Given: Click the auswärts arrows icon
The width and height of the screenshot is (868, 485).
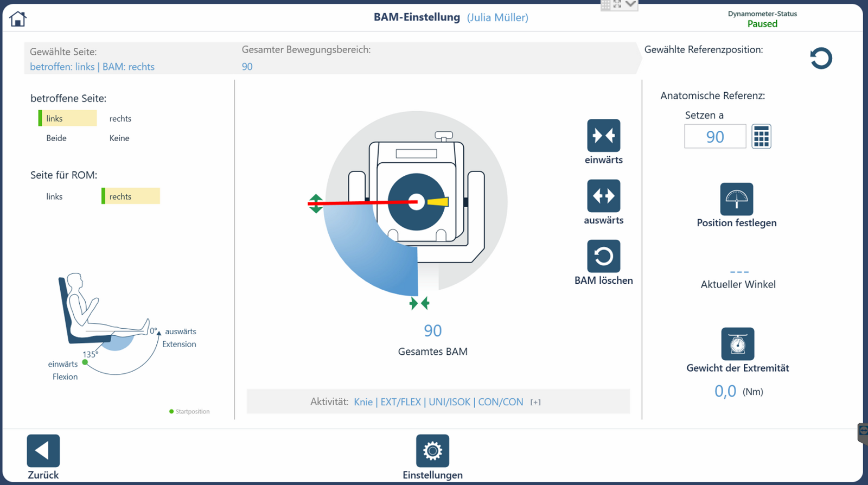Looking at the screenshot, I should tap(603, 196).
